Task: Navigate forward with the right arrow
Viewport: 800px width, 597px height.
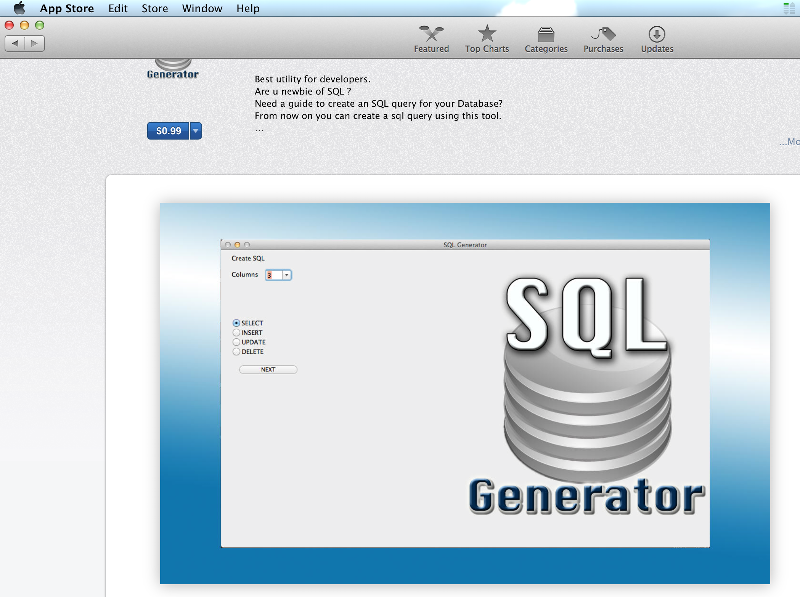Action: (x=34, y=43)
